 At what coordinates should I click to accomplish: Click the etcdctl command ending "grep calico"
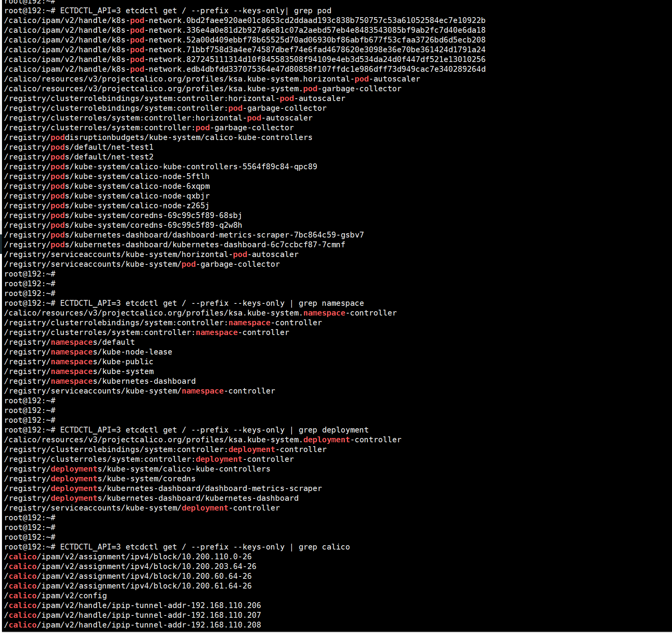[x=205, y=547]
